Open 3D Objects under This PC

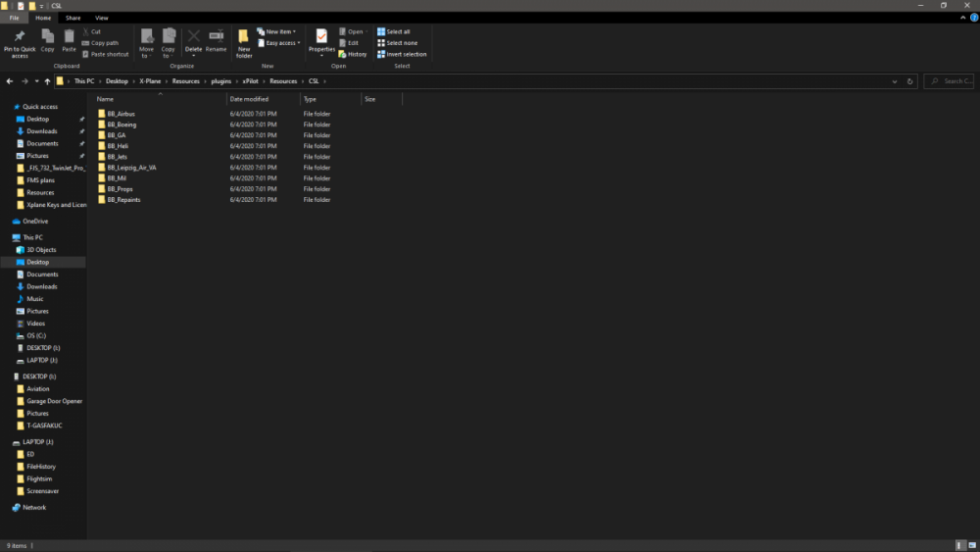click(x=41, y=250)
